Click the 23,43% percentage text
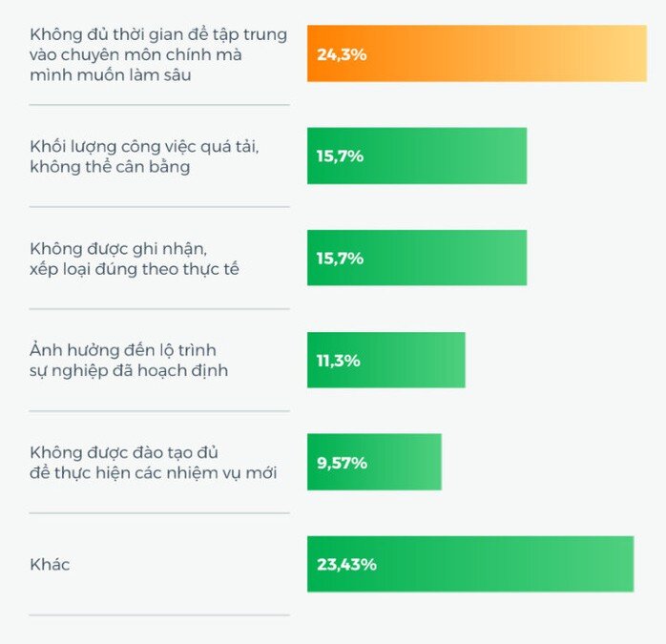666x644 pixels. [346, 565]
